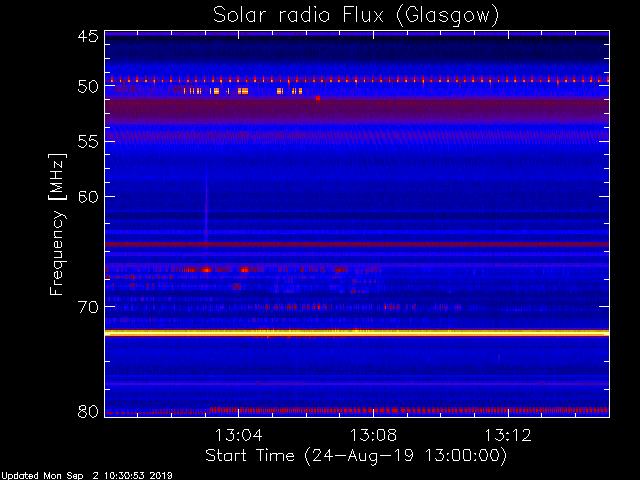640x480 pixels.
Task: Click the 80 frequency tick label
Action: pos(88,411)
